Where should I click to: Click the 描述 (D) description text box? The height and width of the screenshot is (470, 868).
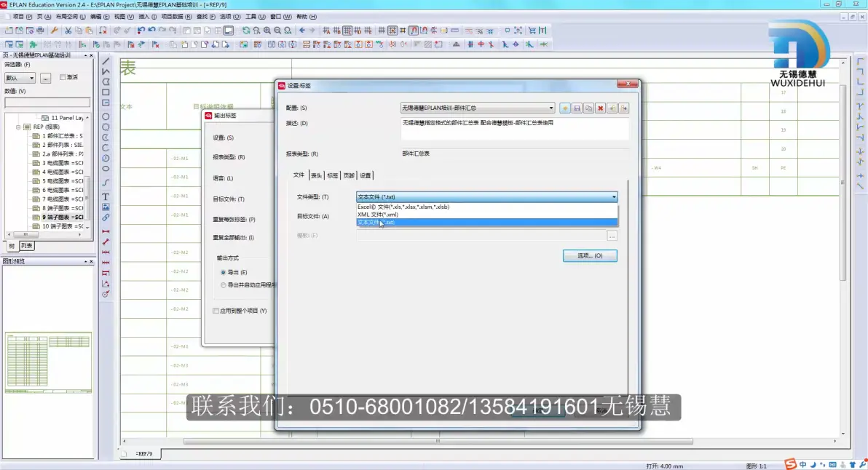514,129
